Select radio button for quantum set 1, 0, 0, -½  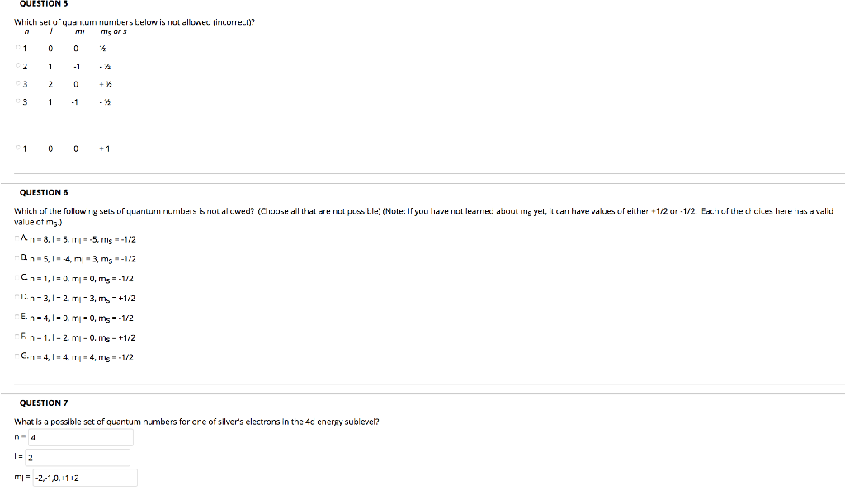pyautogui.click(x=17, y=48)
